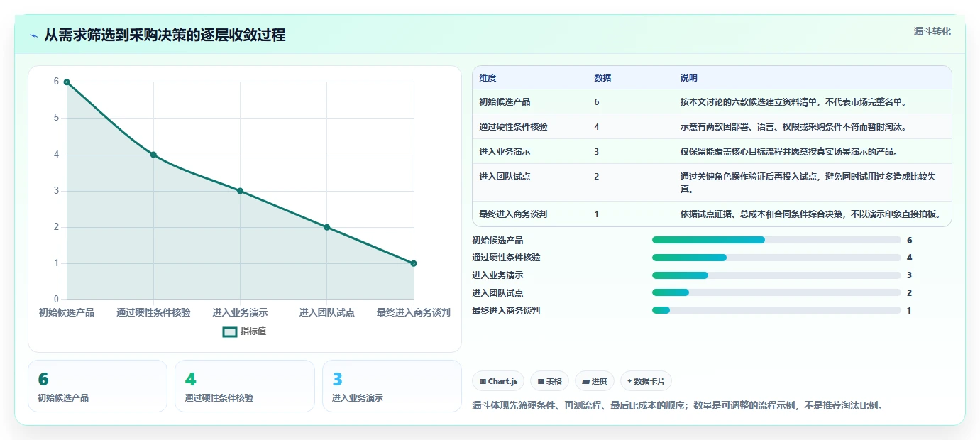Select the 表格 chip

click(550, 381)
